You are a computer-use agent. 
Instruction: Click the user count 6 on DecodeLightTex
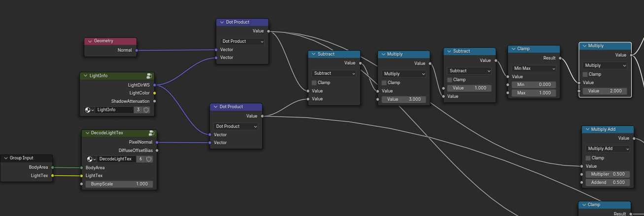pyautogui.click(x=141, y=159)
